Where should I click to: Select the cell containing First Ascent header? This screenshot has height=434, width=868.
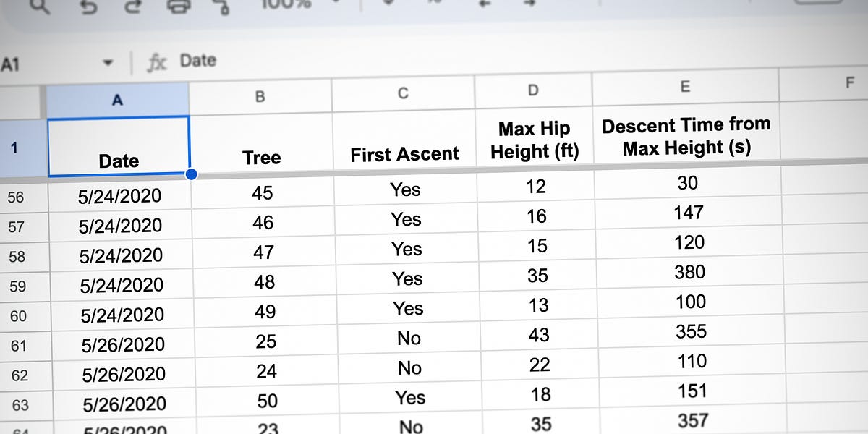[x=404, y=153]
